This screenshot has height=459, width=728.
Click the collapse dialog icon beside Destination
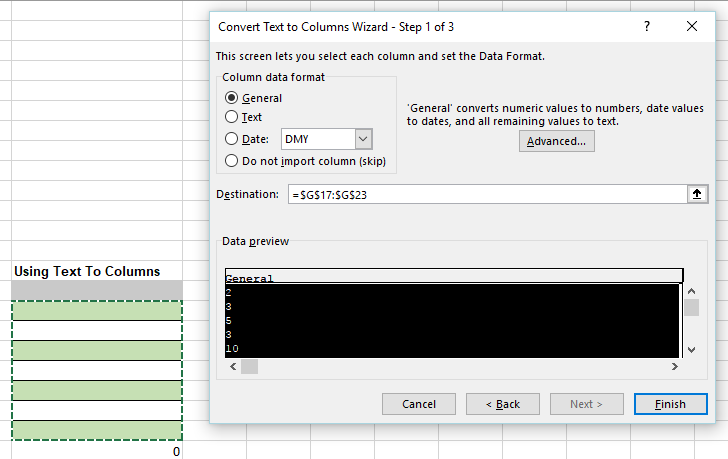tap(698, 194)
